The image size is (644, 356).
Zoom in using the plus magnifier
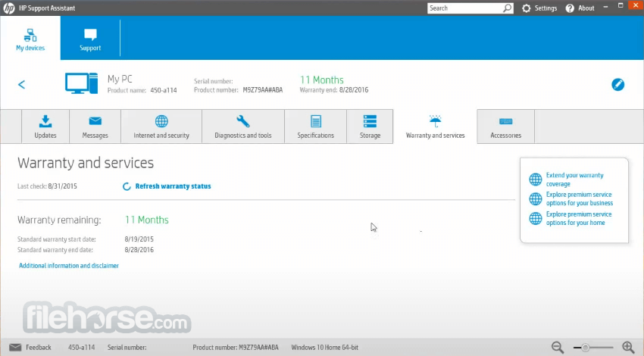click(628, 348)
